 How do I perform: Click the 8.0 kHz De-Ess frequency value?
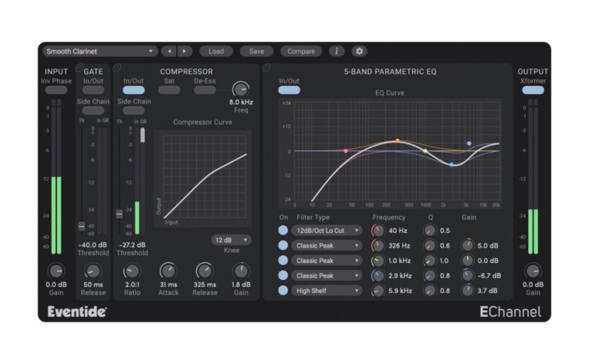coord(241,102)
